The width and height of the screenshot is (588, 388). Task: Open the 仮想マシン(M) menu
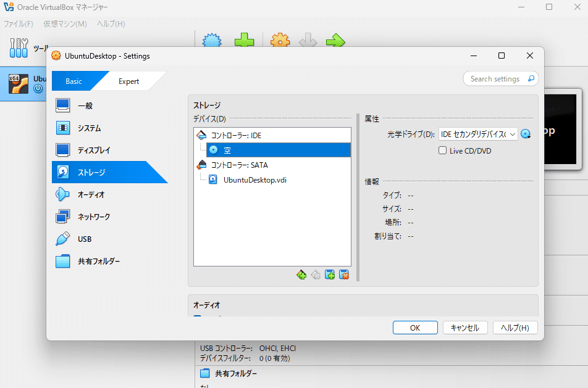65,24
